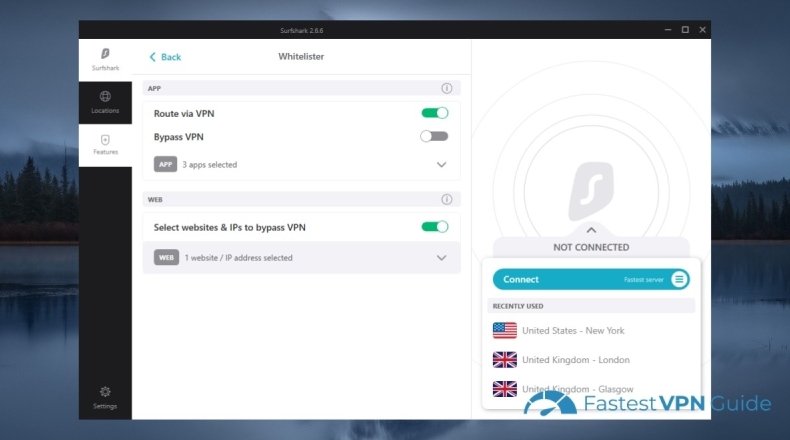Click the Surfshark logo in sidebar

pyautogui.click(x=105, y=54)
